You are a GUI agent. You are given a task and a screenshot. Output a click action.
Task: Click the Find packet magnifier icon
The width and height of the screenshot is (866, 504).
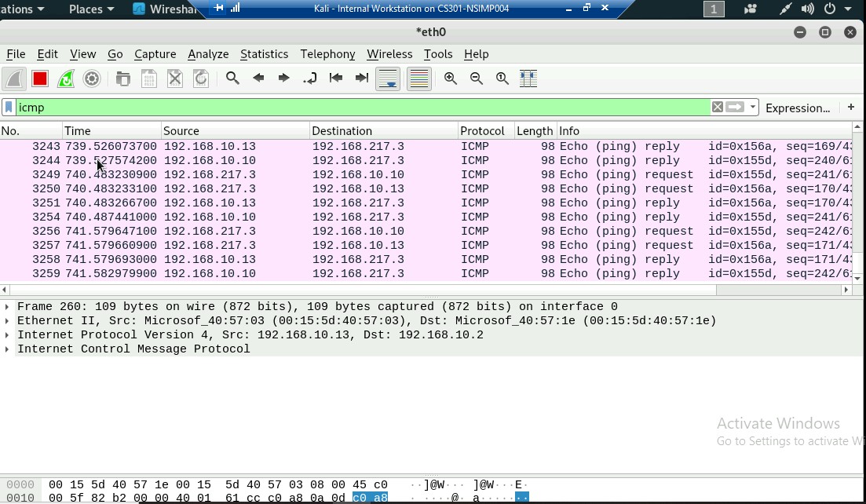point(232,79)
